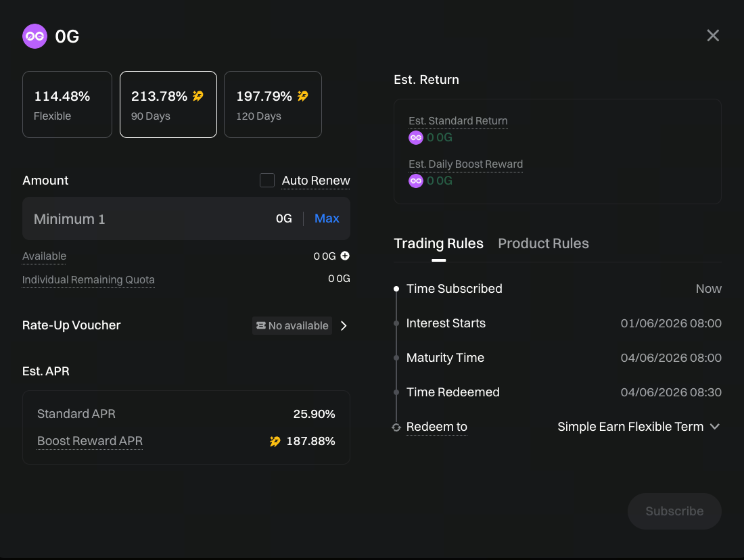Click the plus icon beside Available balance
Screen dimensions: 744x560
pos(345,256)
